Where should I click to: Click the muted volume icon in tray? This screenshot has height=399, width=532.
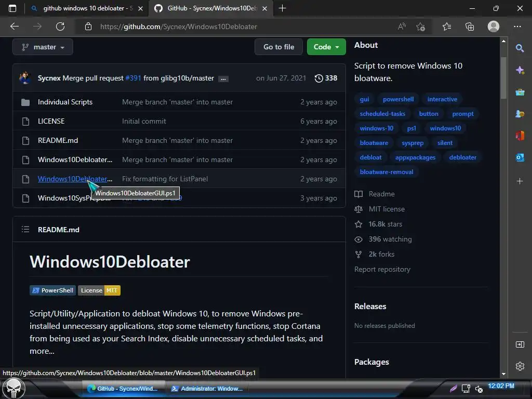coord(478,389)
